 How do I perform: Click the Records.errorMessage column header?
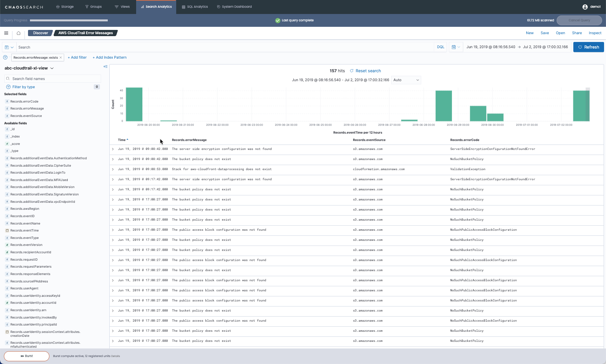(189, 140)
